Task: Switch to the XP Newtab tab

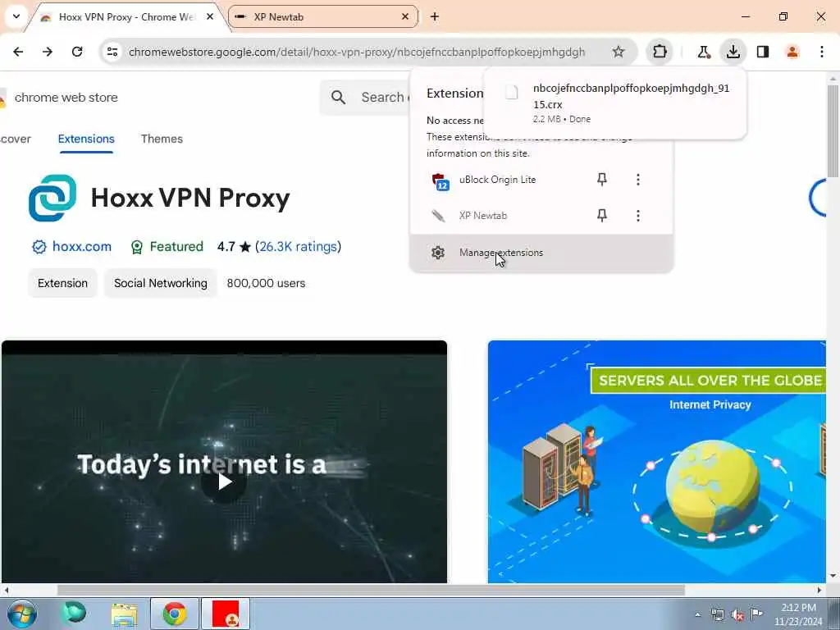Action: (323, 16)
